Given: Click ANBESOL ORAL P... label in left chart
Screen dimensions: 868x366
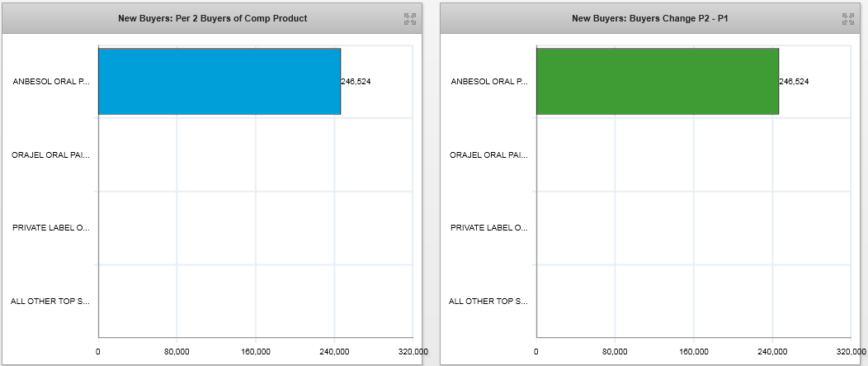Looking at the screenshot, I should click(51, 82).
